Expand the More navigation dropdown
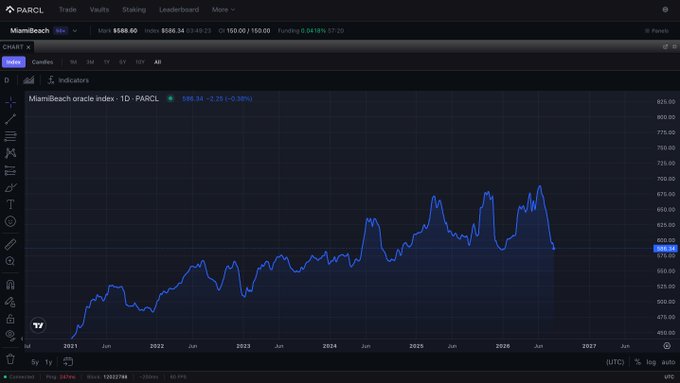Viewport: 680px width, 383px height. tap(223, 10)
